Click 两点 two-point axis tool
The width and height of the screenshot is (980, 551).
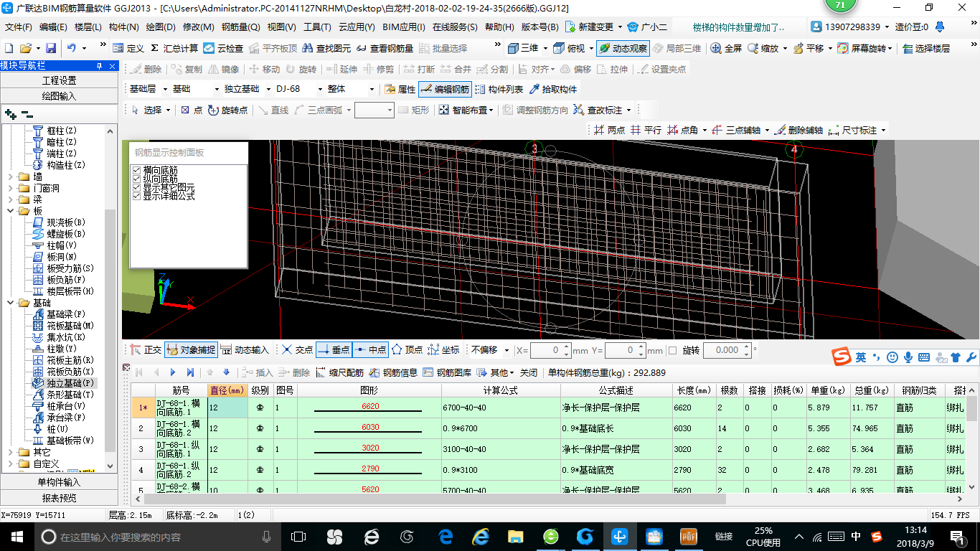click(x=609, y=130)
